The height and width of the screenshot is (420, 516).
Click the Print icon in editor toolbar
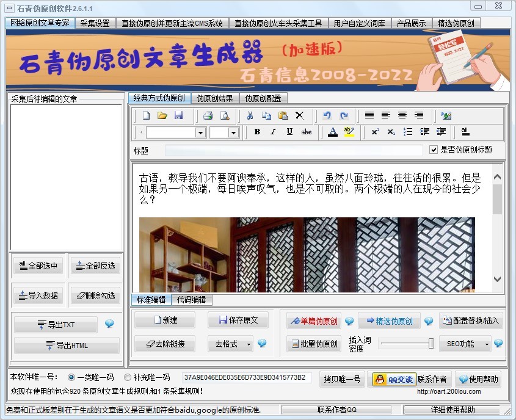point(208,115)
